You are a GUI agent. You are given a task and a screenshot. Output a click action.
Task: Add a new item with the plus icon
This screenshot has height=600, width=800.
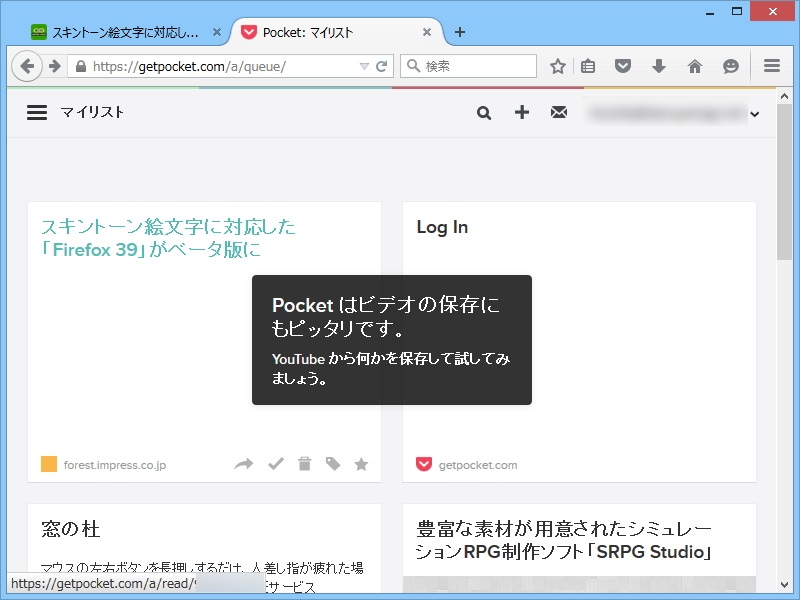[x=522, y=113]
